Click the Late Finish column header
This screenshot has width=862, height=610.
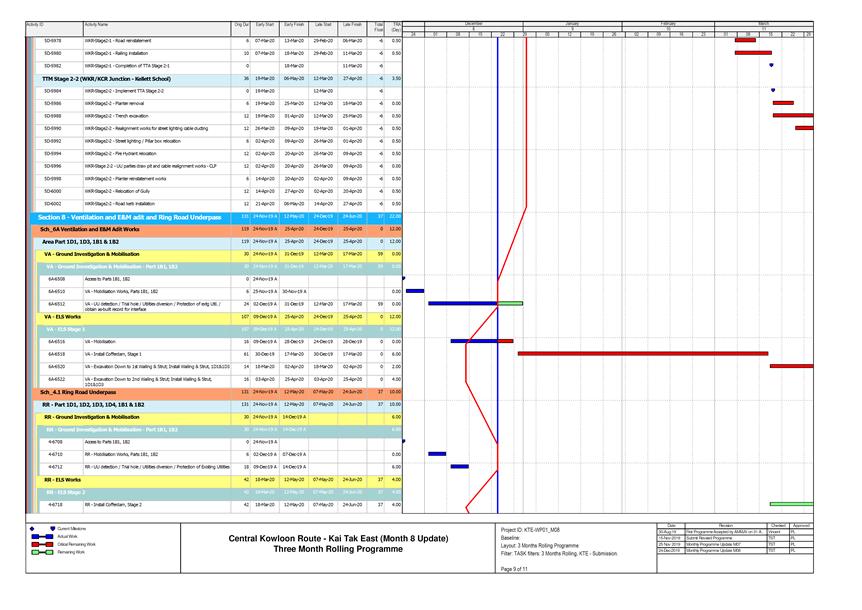point(353,23)
